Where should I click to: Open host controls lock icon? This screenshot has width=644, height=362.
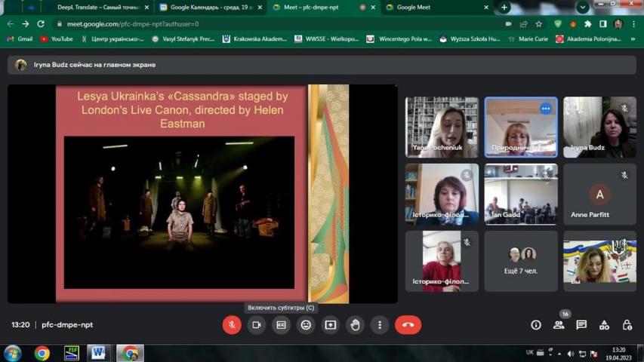coord(627,325)
